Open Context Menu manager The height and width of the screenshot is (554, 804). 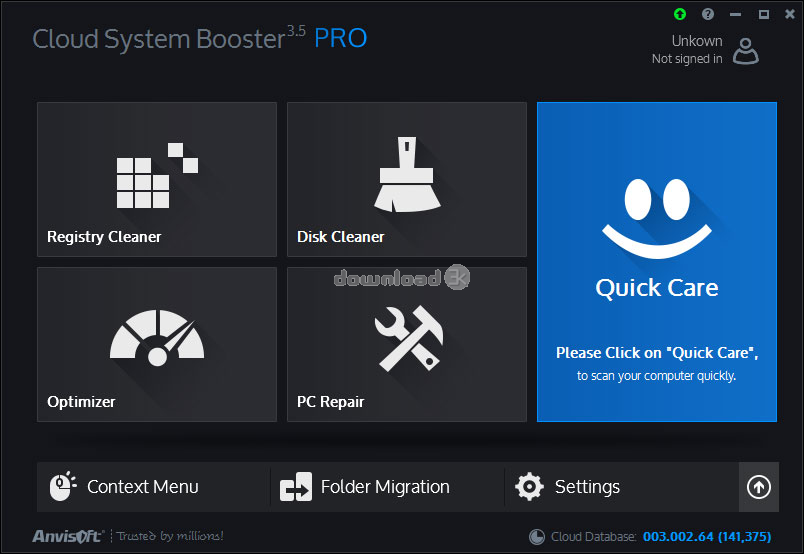tap(154, 487)
